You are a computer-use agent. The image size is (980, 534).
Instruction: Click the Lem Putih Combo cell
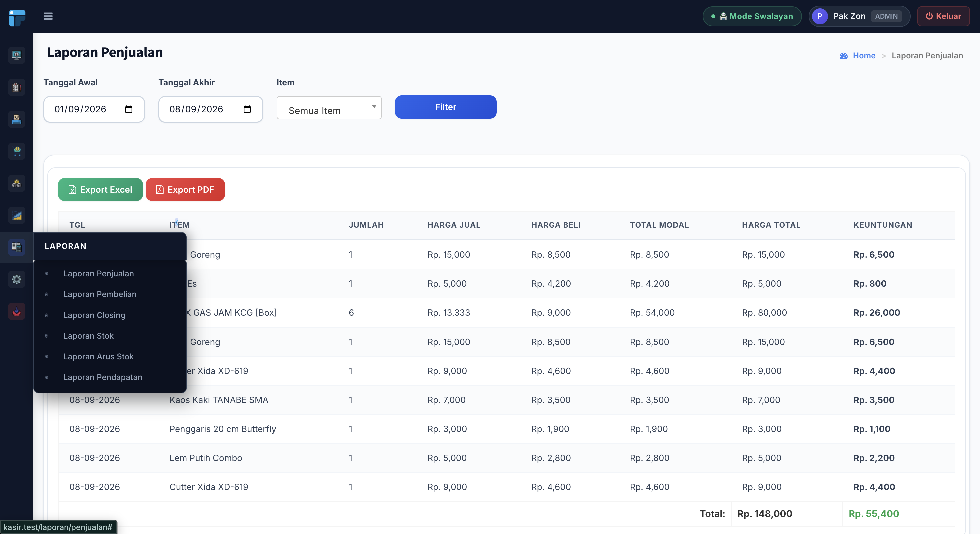click(x=205, y=458)
